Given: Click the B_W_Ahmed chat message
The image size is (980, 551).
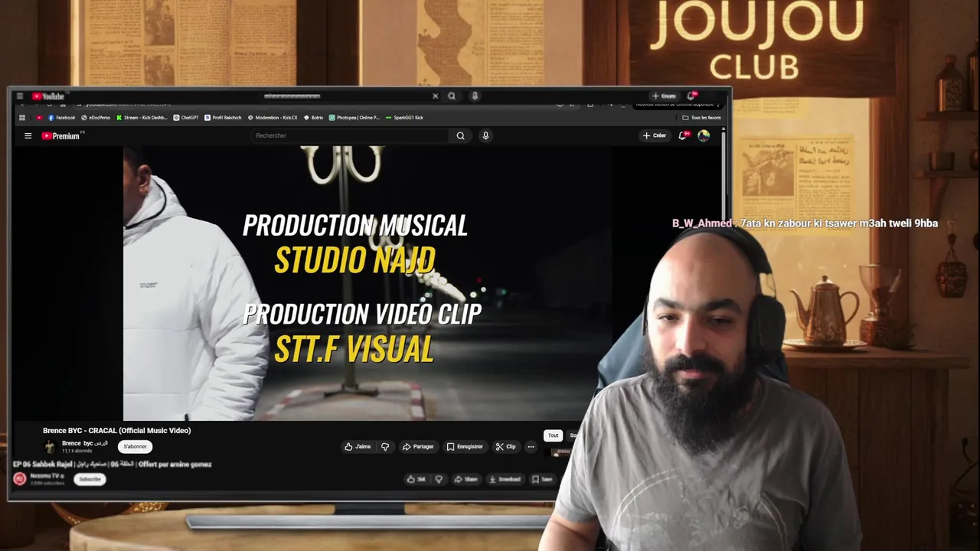Looking at the screenshot, I should pos(805,223).
